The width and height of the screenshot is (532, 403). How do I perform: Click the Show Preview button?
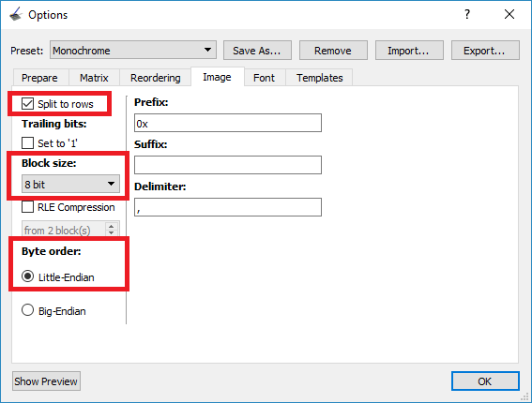coord(46,381)
